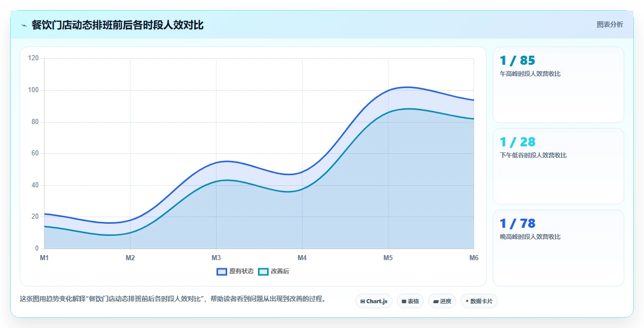
Task: Click the M2 x-axis label
Action: point(130,258)
